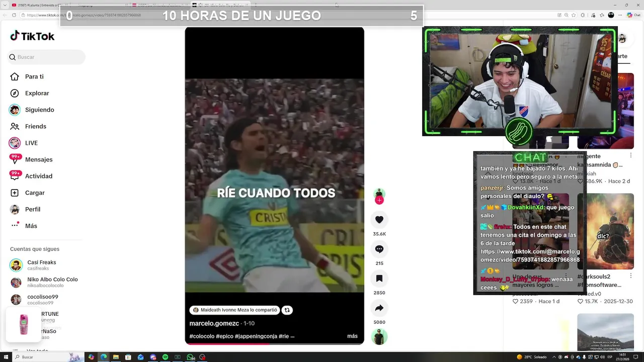Open Spotify from the taskbar
The width and height of the screenshot is (644, 362).
tap(165, 357)
